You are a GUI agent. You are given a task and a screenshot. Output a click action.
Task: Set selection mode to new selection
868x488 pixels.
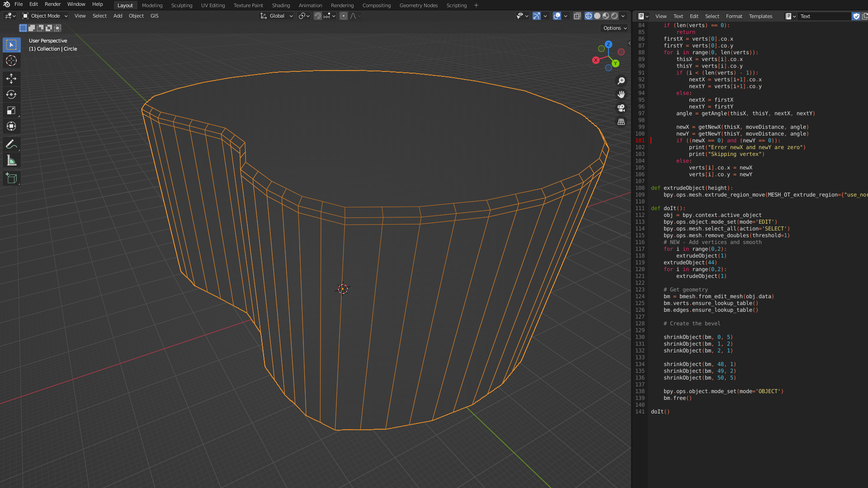[x=23, y=28]
